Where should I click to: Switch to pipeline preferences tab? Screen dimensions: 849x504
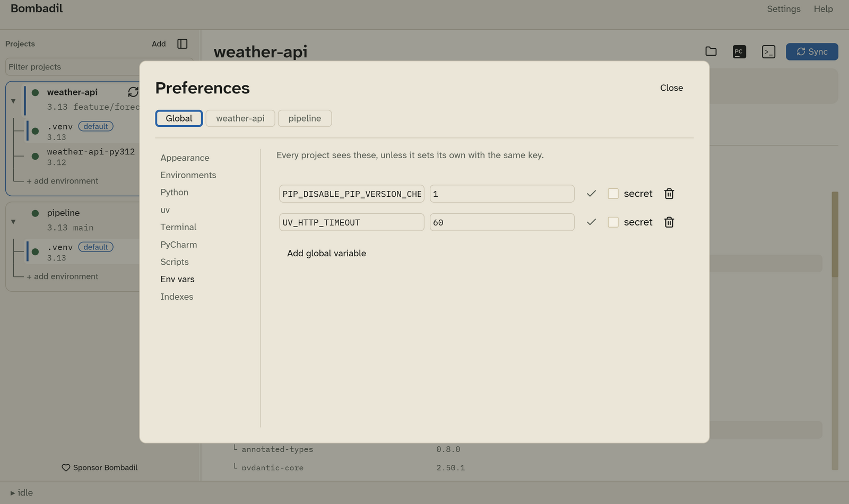click(305, 118)
